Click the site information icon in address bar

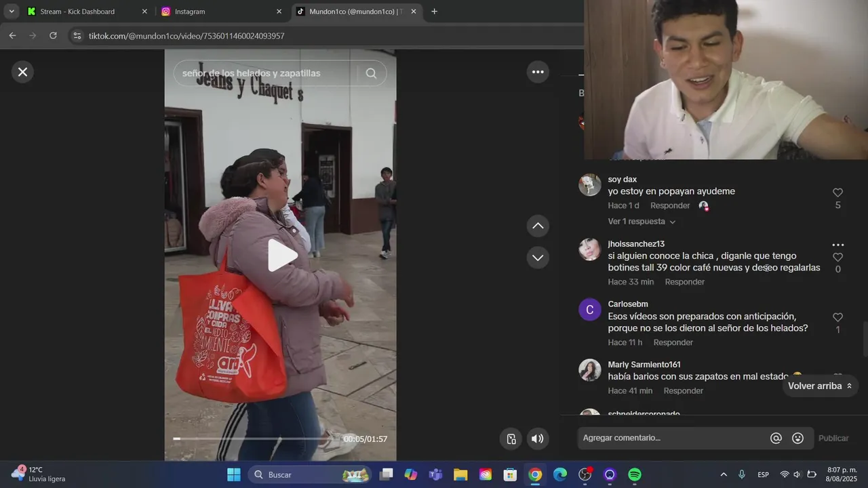[x=77, y=36]
